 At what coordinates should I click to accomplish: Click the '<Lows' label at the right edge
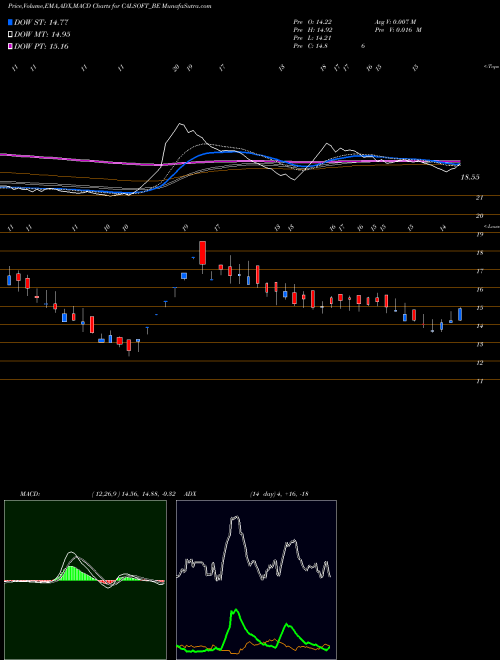(491, 226)
